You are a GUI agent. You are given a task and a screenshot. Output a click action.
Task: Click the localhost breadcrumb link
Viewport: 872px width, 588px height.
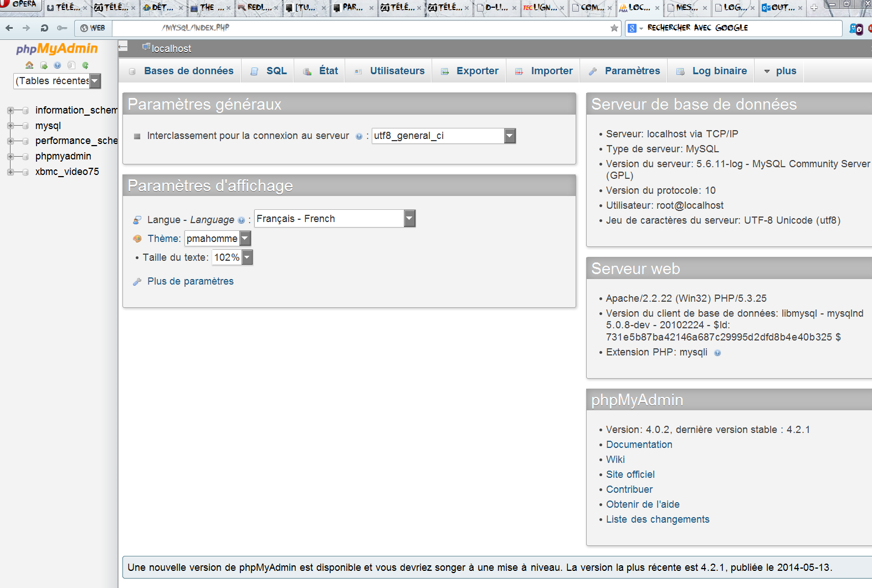pos(172,49)
